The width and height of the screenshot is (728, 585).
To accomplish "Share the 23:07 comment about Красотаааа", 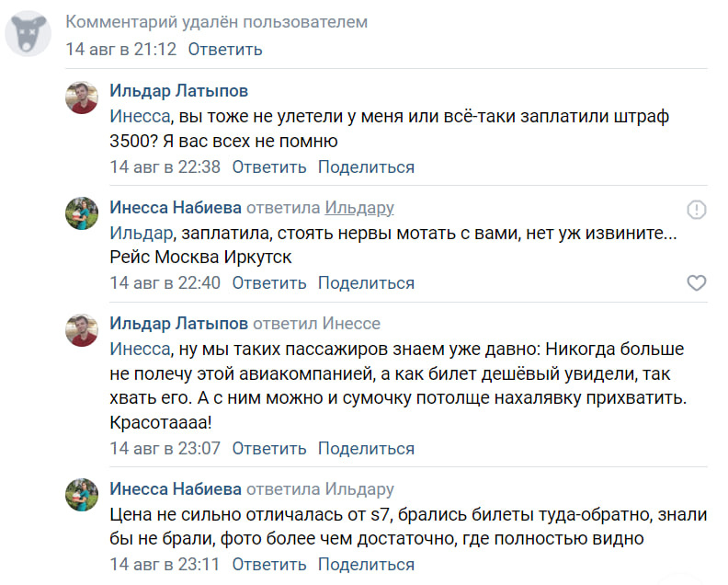I will pyautogui.click(x=367, y=448).
